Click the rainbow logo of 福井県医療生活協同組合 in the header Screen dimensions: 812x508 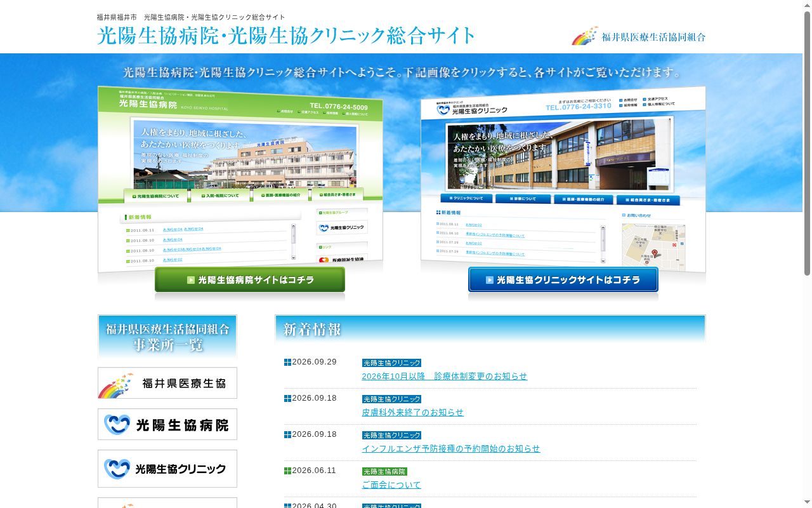point(638,36)
